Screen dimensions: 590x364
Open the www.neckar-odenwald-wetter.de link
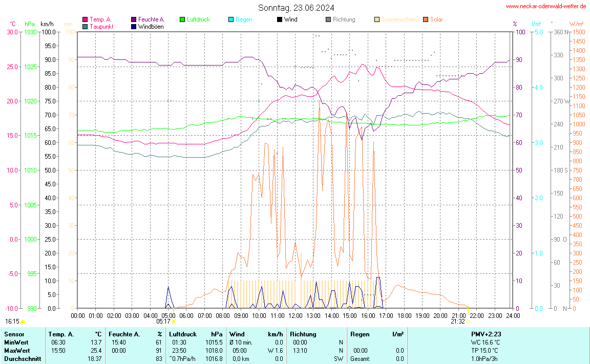click(x=546, y=7)
